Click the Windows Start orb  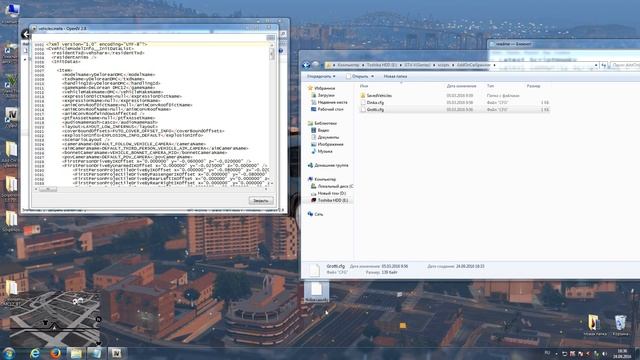9,353
